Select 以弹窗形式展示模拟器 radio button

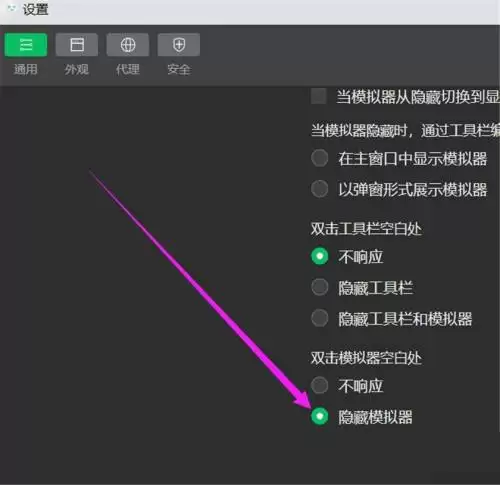pyautogui.click(x=320, y=189)
